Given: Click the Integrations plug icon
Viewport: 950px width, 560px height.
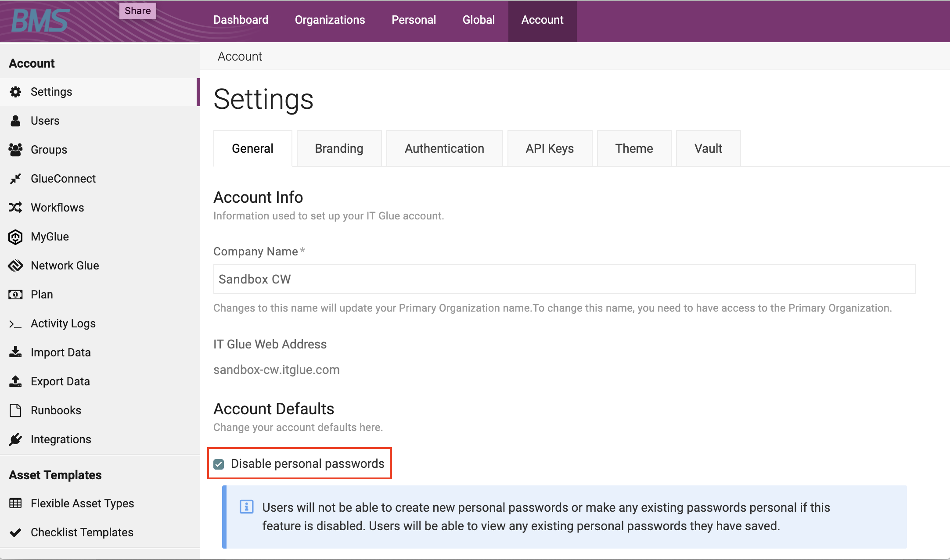Looking at the screenshot, I should [x=15, y=439].
